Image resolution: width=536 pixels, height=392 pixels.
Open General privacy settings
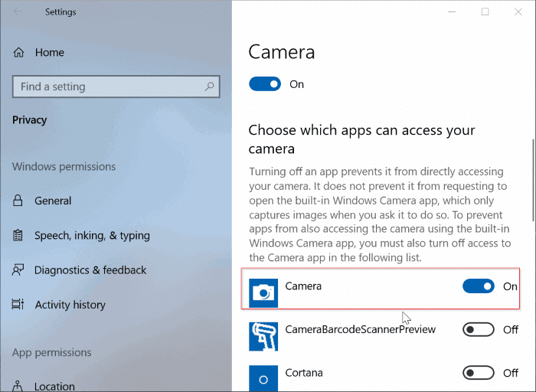pos(53,201)
